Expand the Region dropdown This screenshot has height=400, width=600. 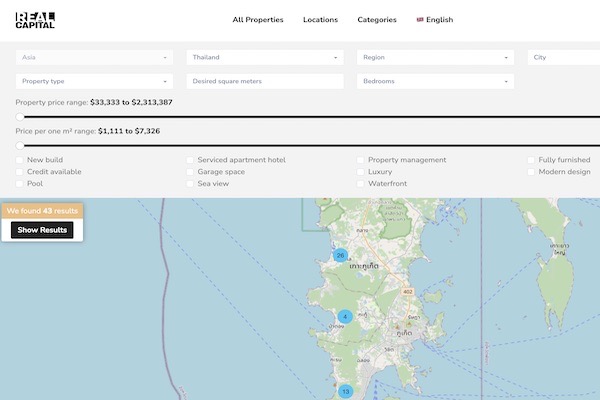coord(435,58)
